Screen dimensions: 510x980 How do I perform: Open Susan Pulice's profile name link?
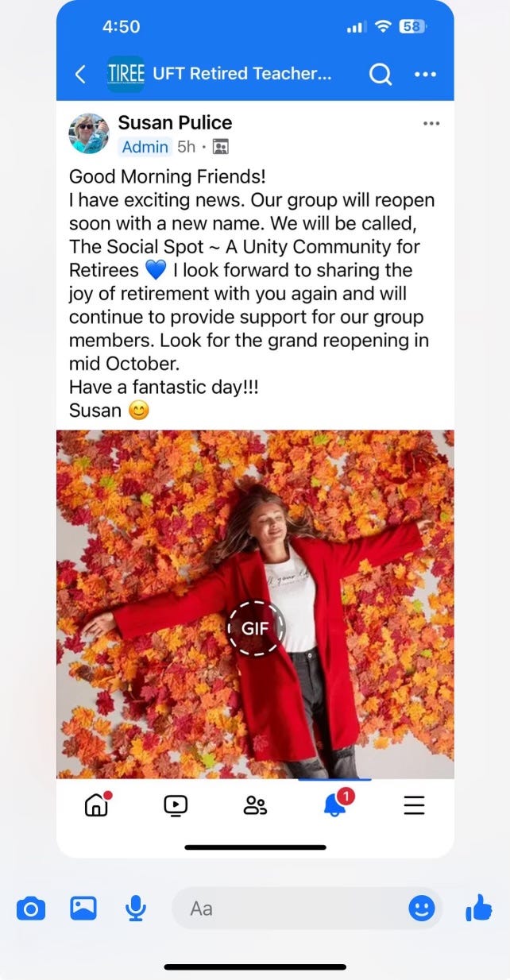coord(175,122)
